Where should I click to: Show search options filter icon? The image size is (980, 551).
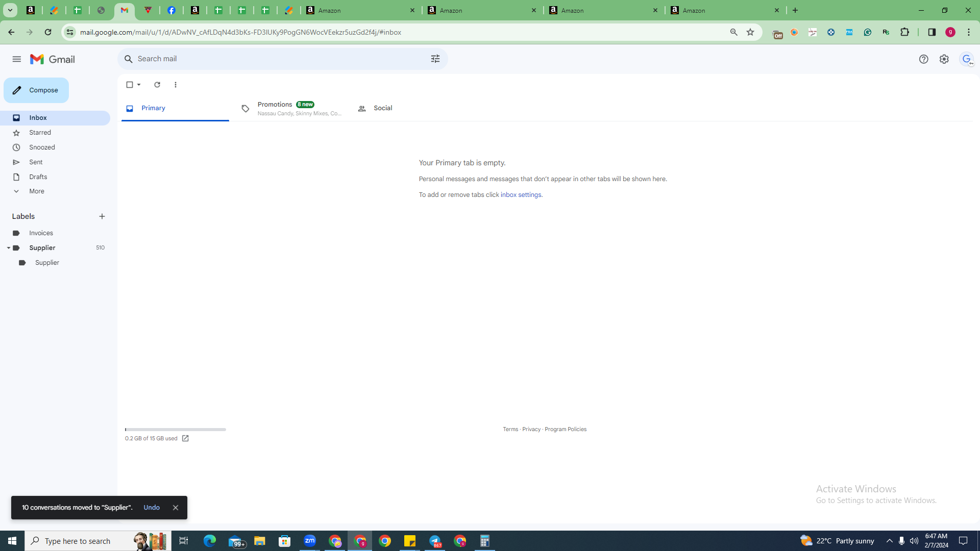(435, 59)
